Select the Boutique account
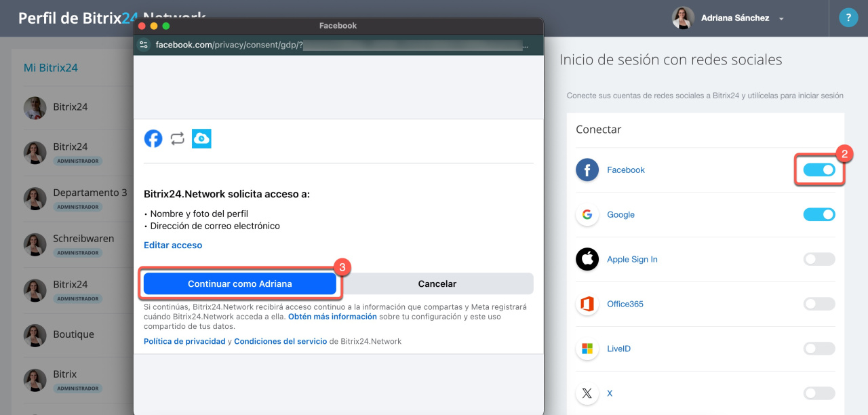 (x=73, y=334)
